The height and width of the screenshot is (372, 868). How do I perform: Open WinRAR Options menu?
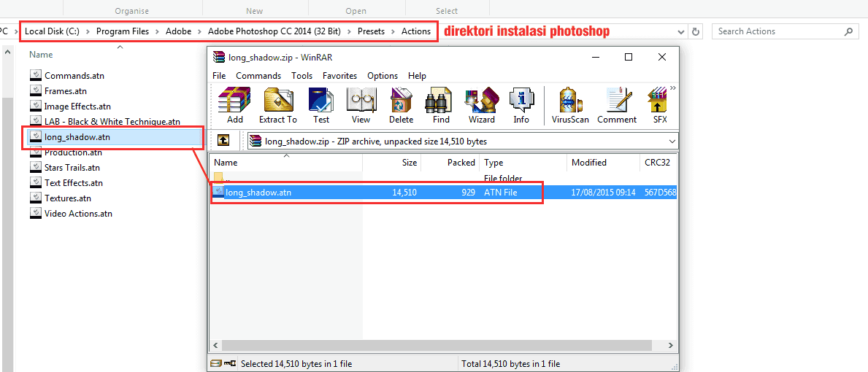pyautogui.click(x=383, y=76)
